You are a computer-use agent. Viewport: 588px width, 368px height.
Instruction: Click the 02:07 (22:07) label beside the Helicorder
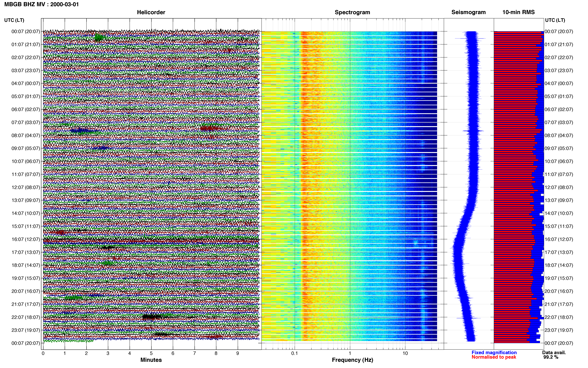click(x=26, y=57)
